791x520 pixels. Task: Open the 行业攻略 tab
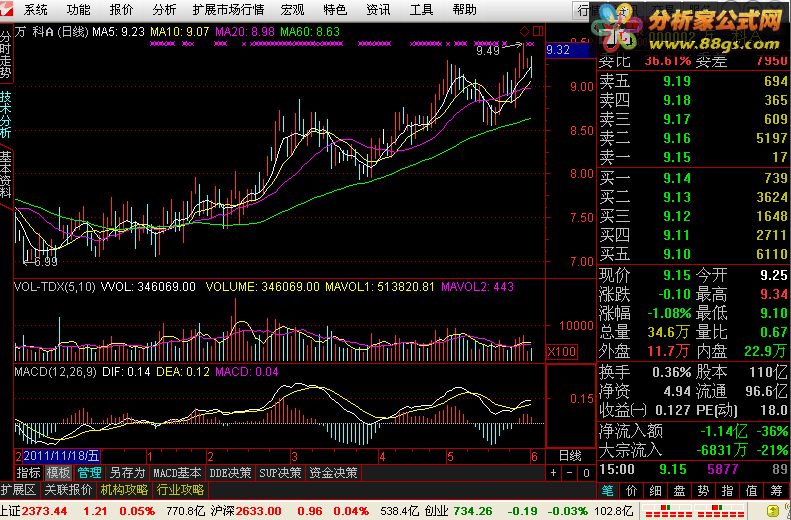180,490
